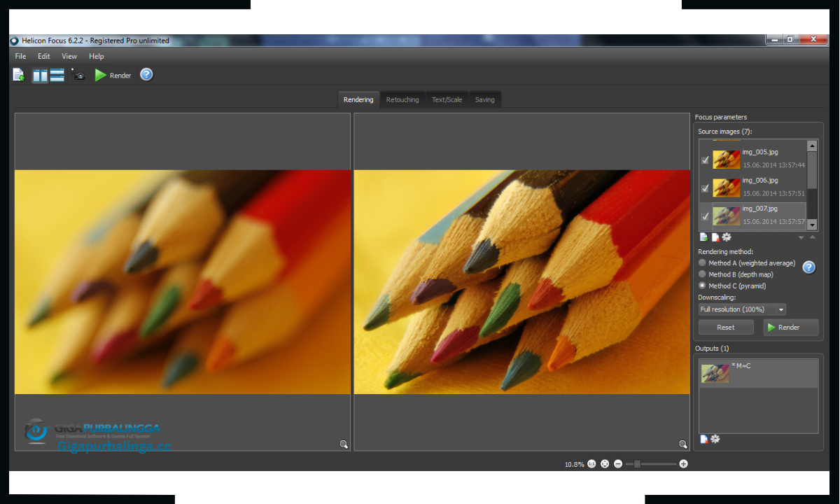Switch to vertical split view layout
Screen dimensions: 840x504
point(40,75)
